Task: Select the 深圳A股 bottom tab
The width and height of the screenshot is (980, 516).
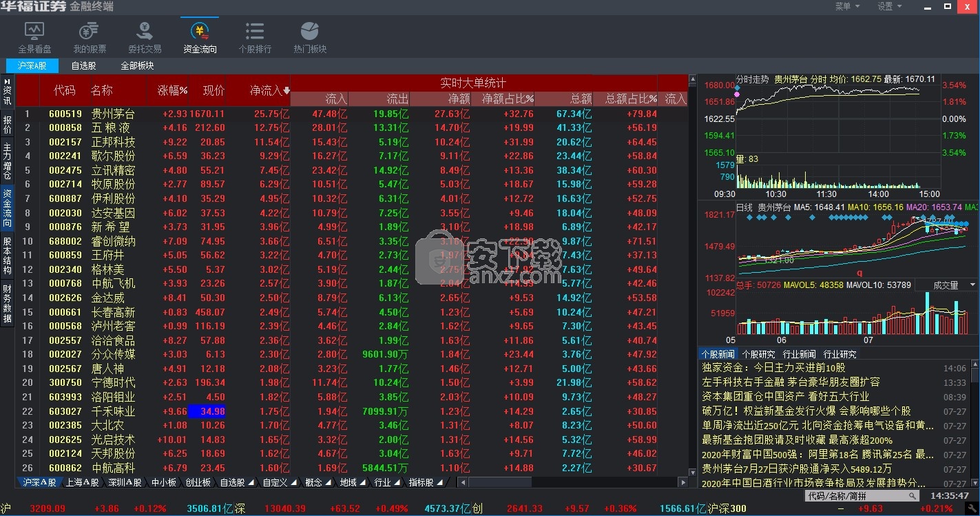Action: pyautogui.click(x=125, y=482)
